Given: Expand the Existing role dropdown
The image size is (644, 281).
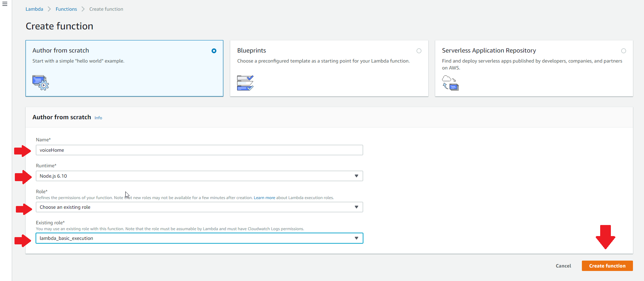Looking at the screenshot, I should pos(199,238).
